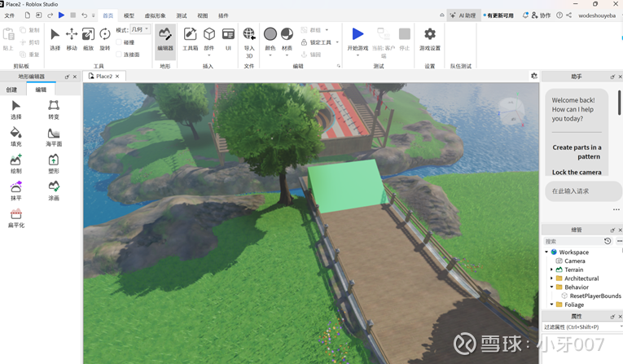
Task: Click the Explorer search (搜索) field
Action: pyautogui.click(x=573, y=241)
